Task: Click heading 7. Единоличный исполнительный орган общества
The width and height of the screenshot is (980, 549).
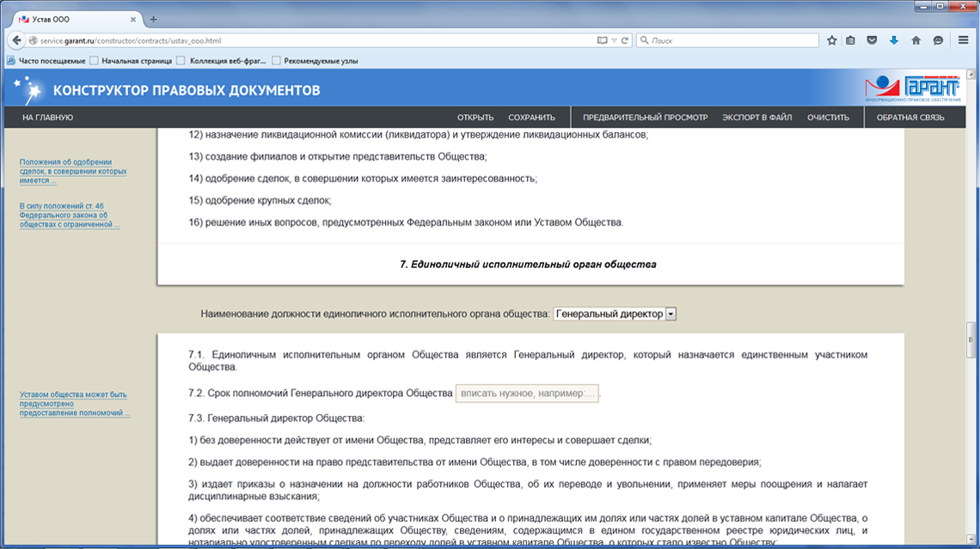Action: point(528,265)
